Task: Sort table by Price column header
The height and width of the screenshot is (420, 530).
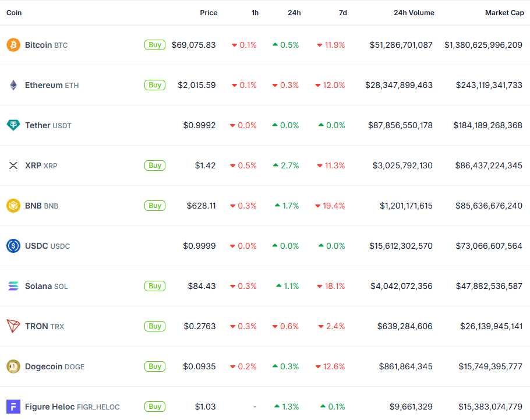Action: pyautogui.click(x=209, y=13)
